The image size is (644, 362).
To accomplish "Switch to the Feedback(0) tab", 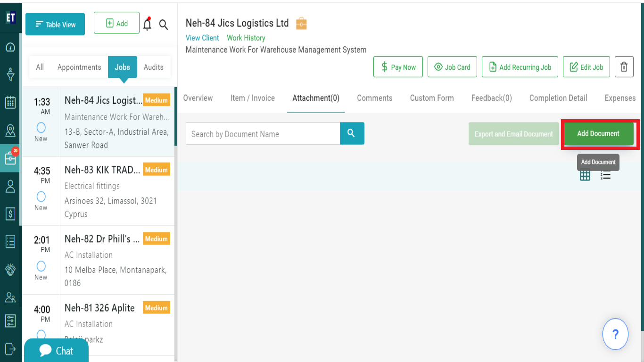I will tap(492, 98).
